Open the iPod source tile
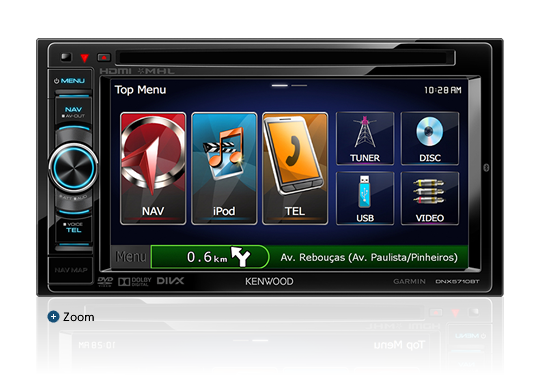Image resolution: width=539 pixels, height=380 pixels. [224, 168]
